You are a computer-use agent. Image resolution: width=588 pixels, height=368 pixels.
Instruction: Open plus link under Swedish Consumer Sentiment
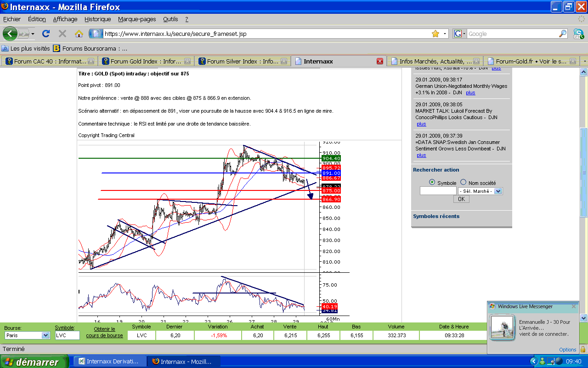(x=421, y=155)
